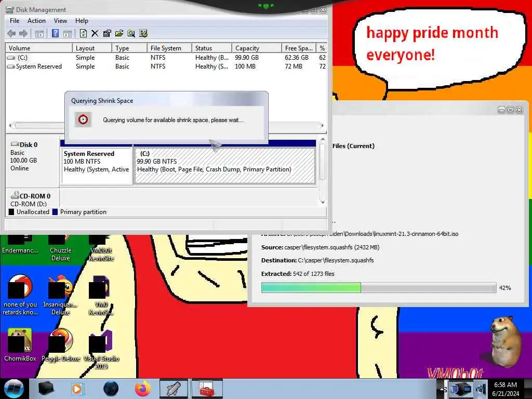Click the dark globe browser taskbar icon
532x399 pixels.
point(111,389)
